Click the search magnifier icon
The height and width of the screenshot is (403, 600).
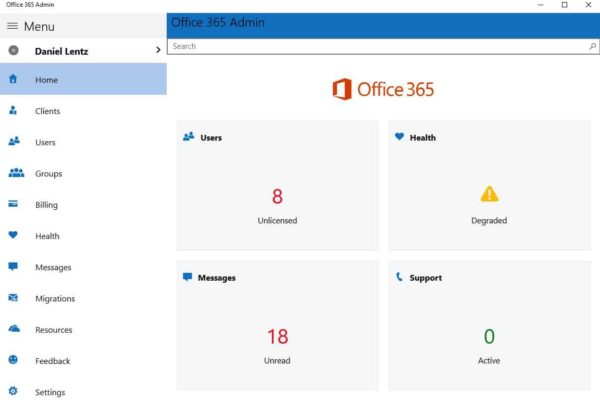pyautogui.click(x=592, y=46)
